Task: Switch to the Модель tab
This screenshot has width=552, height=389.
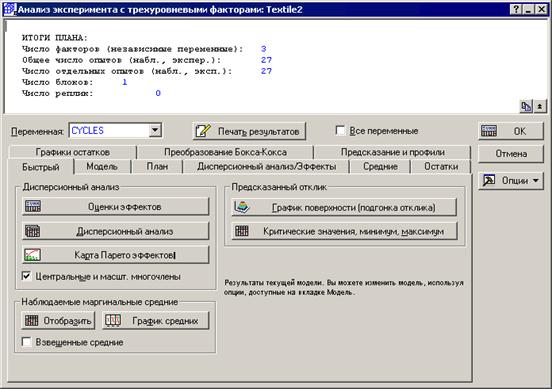Action: point(102,167)
